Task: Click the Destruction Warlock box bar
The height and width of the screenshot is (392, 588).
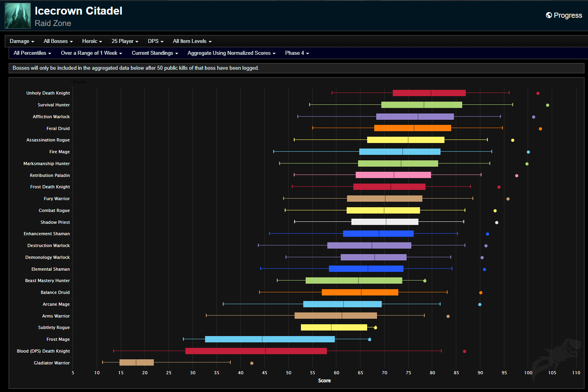Action: click(369, 245)
